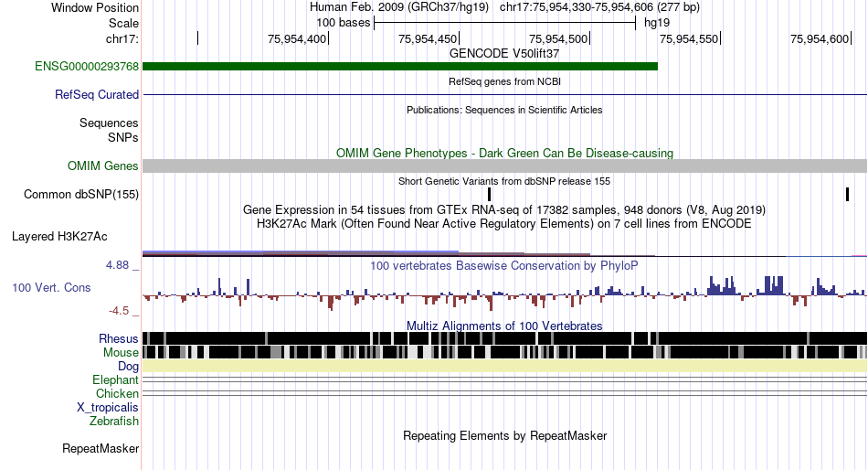Image resolution: width=868 pixels, height=470 pixels.
Task: Open the 100 vertebrates Basewise Conservation title
Action: coord(504,265)
